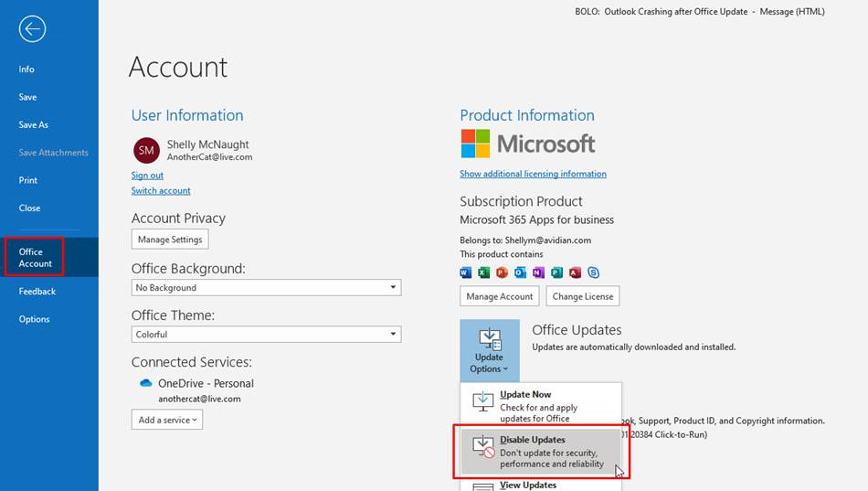Open Options in the sidebar
Screen dimensions: 868x491
tap(34, 319)
